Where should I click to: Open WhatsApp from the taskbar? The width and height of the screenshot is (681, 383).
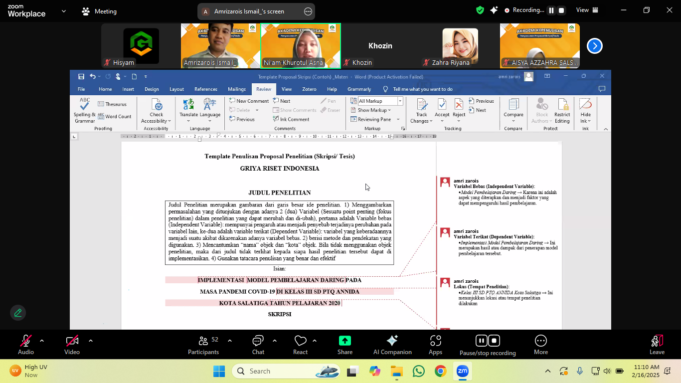point(419,371)
